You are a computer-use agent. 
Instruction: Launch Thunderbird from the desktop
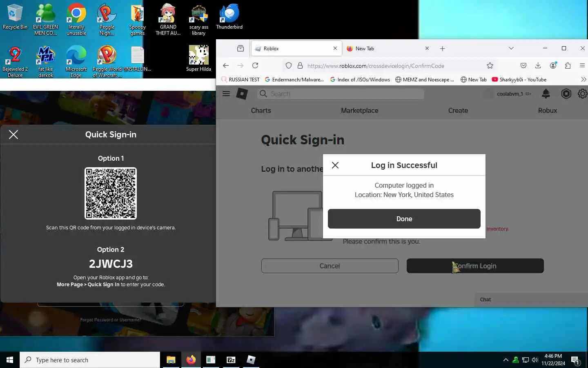(229, 17)
